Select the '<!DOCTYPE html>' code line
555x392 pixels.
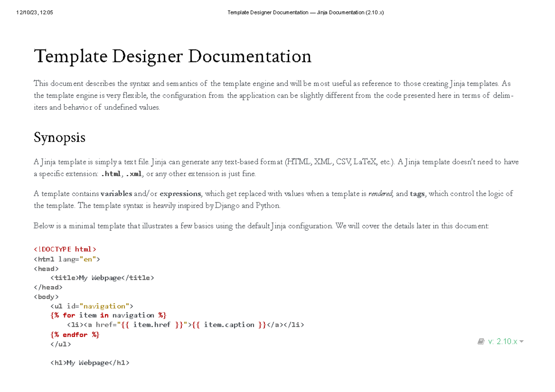(65, 249)
